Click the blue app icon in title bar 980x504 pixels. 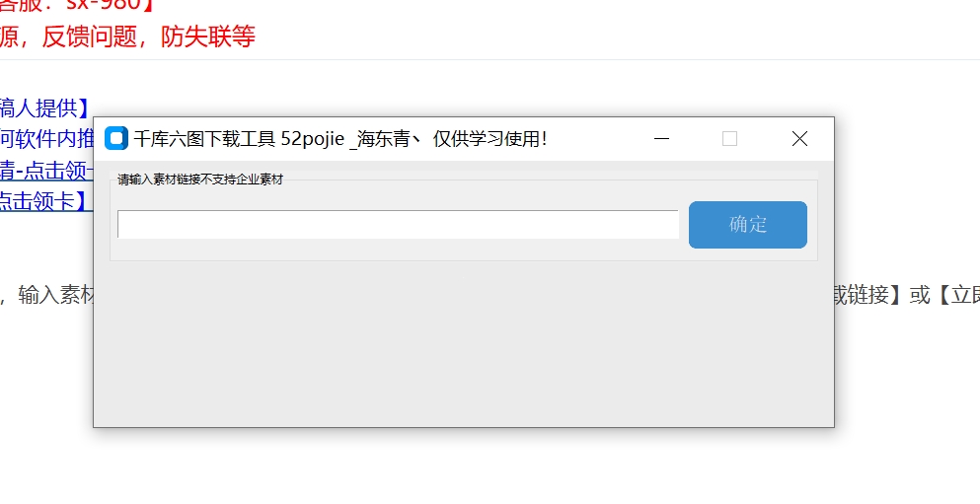click(x=116, y=139)
